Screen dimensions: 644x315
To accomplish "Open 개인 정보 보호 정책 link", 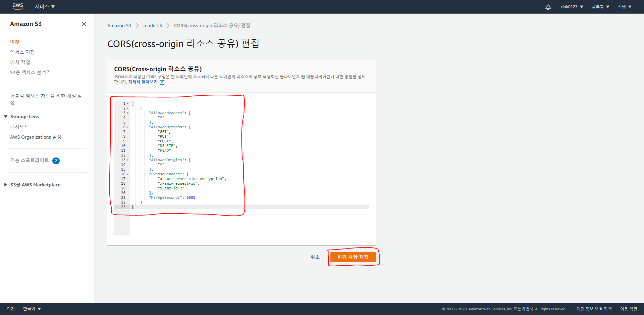I will [x=594, y=309].
